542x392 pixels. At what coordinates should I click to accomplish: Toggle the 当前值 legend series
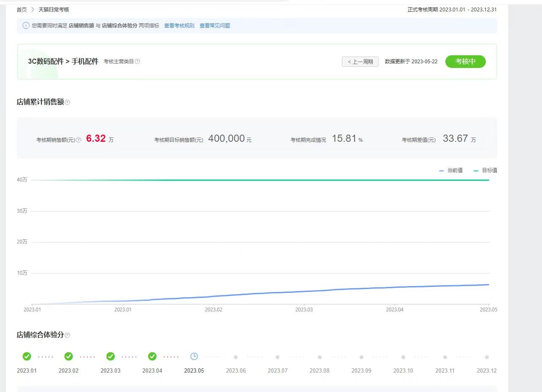click(451, 170)
